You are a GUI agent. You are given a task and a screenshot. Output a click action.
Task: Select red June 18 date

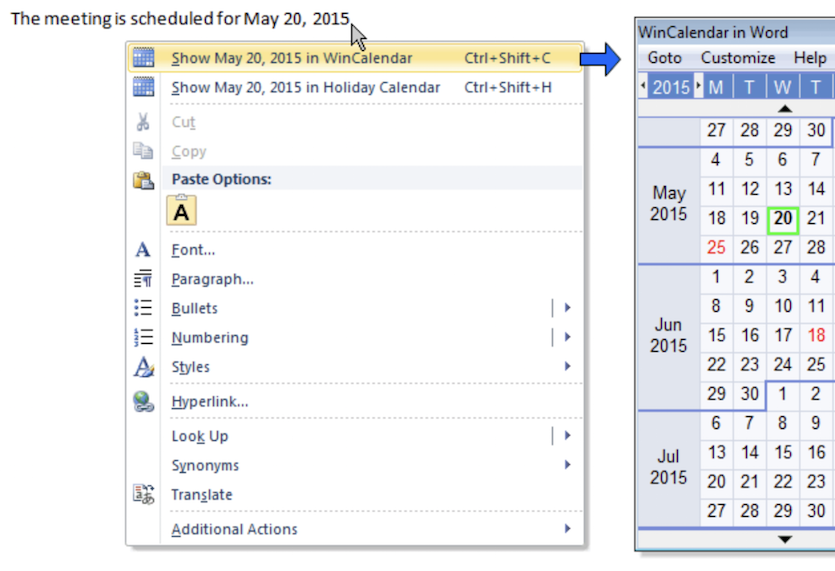tap(816, 335)
